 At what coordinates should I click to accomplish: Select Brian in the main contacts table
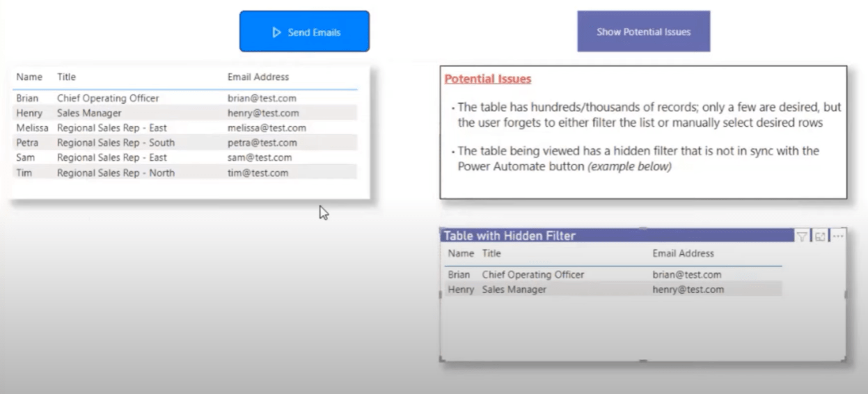pos(29,98)
